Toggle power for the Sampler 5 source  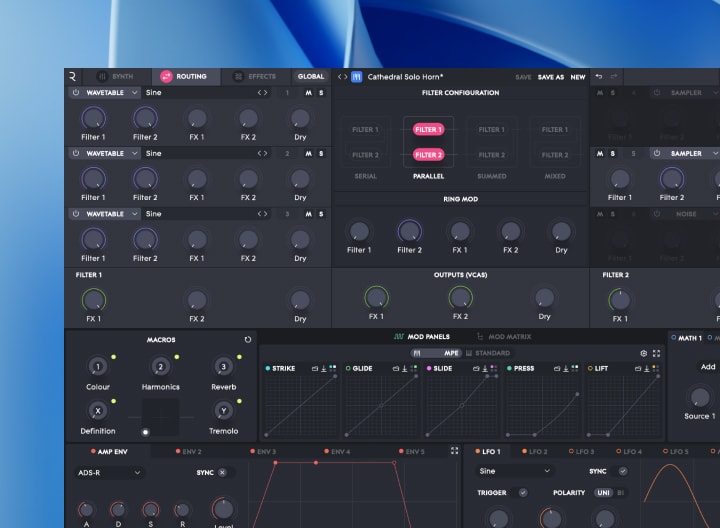(x=657, y=153)
